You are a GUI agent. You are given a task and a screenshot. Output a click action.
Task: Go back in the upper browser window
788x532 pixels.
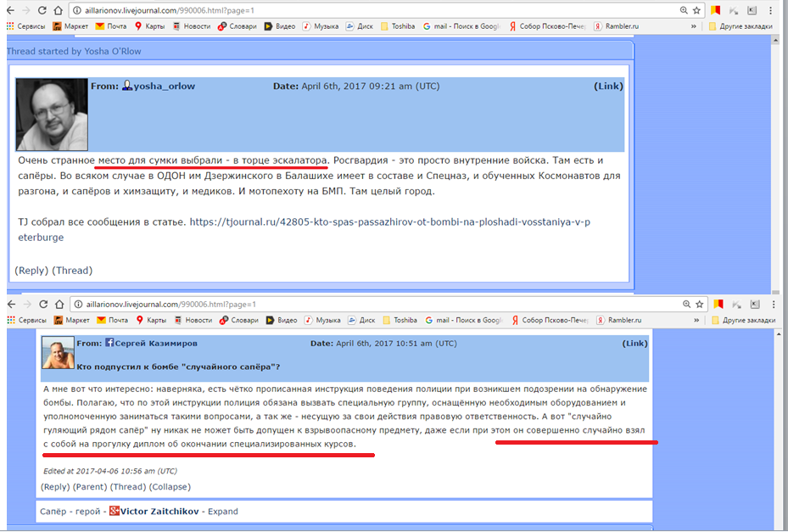10,10
